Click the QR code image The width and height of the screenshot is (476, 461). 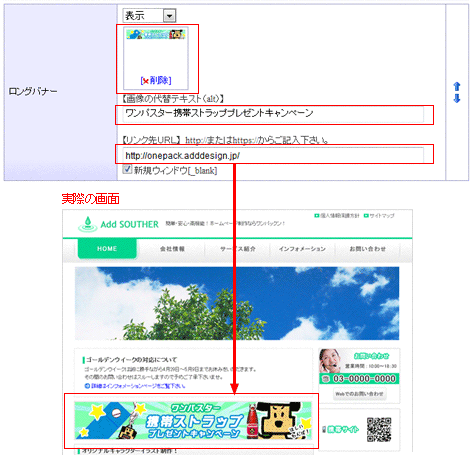tap(379, 429)
